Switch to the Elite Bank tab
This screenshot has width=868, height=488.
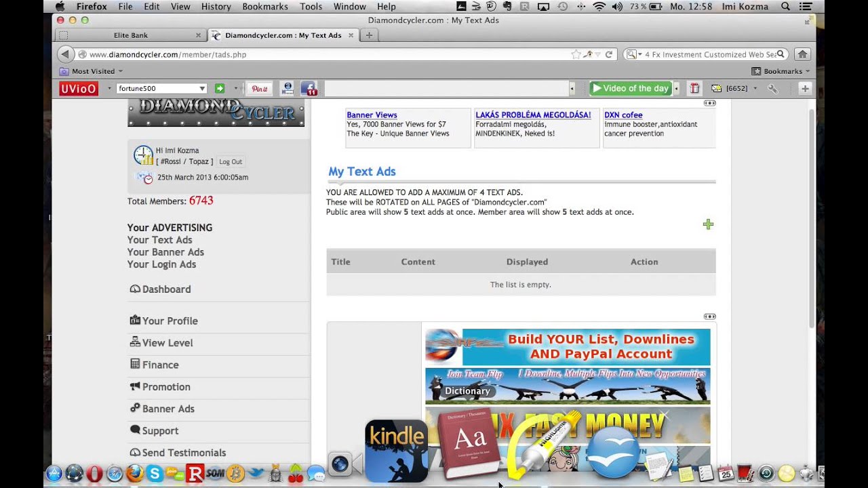[x=130, y=35]
